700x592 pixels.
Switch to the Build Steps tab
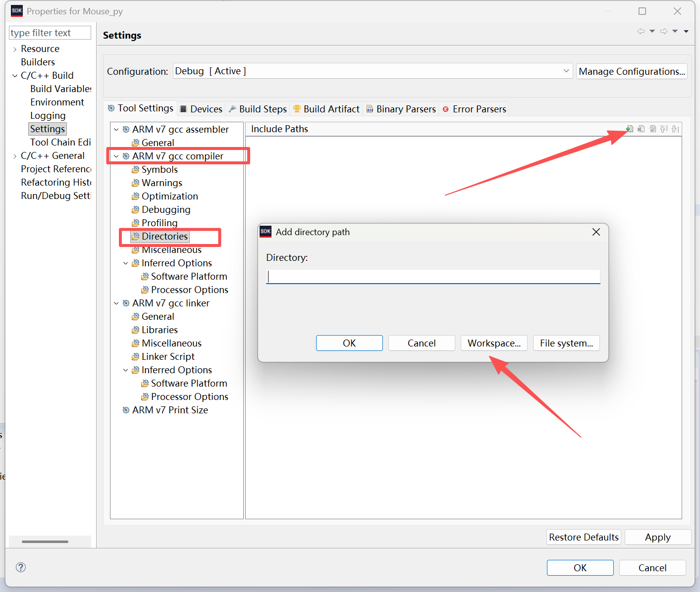[258, 109]
